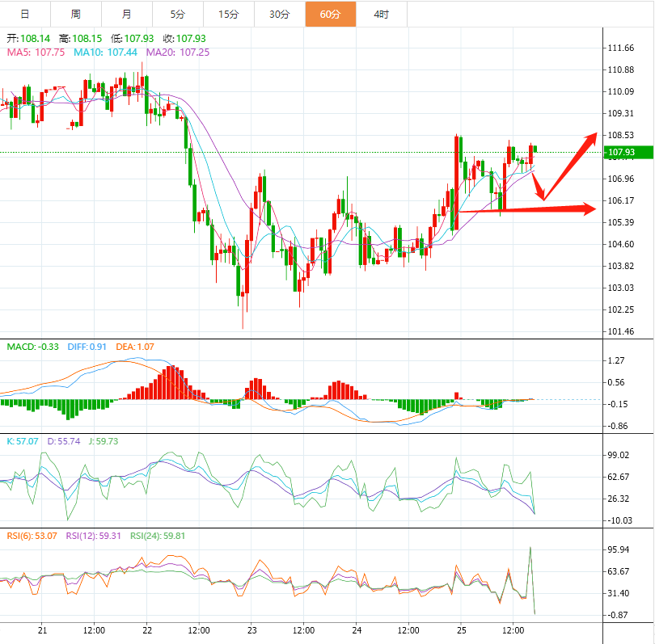Screen dimensions: 655x644
Task: Click the -0.86 MACD axis label
Action: [x=616, y=426]
